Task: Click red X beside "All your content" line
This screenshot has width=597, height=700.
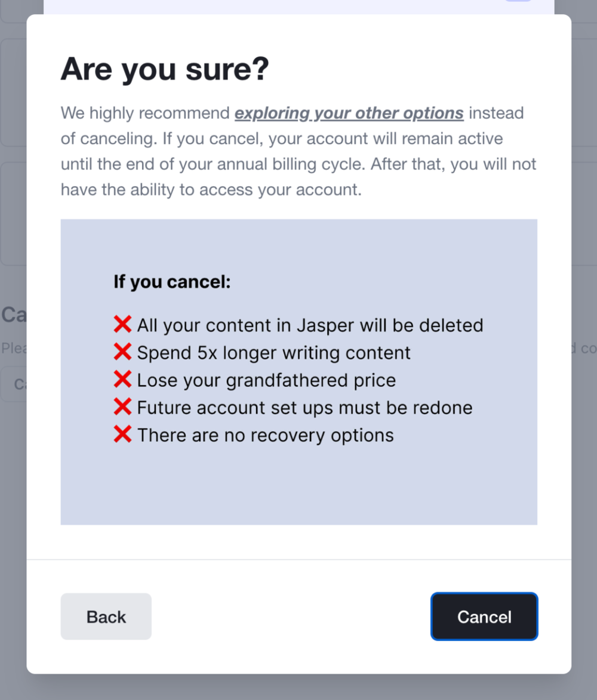Action: pos(122,325)
